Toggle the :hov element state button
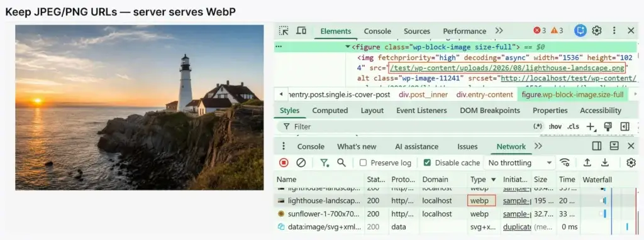The height and width of the screenshot is (240, 644). point(555,126)
